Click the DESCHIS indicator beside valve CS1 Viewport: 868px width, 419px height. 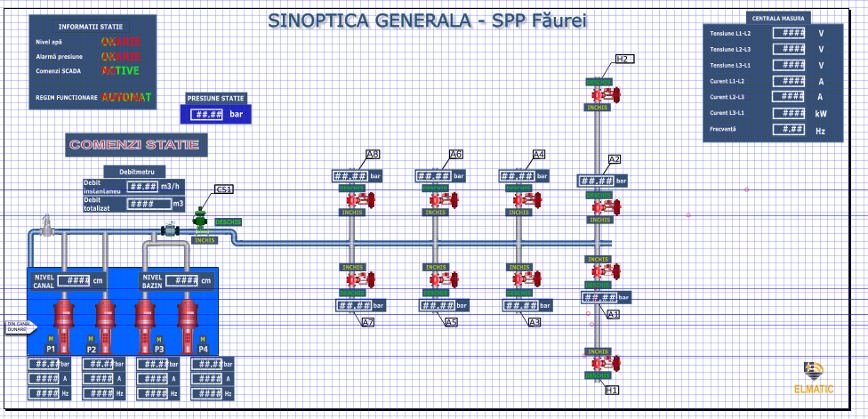pyautogui.click(x=228, y=222)
